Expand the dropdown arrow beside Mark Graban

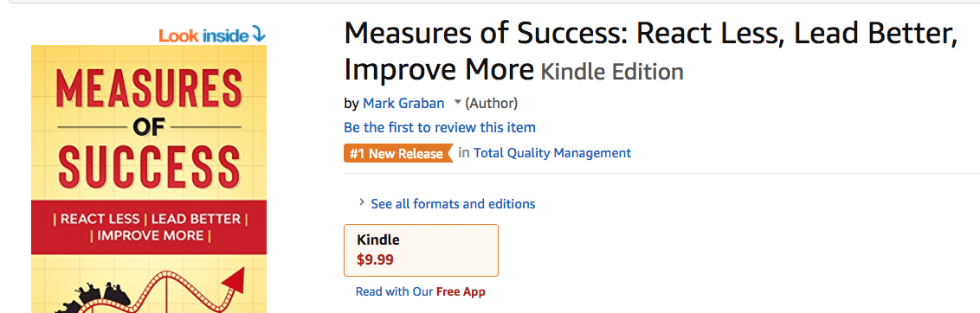457,102
